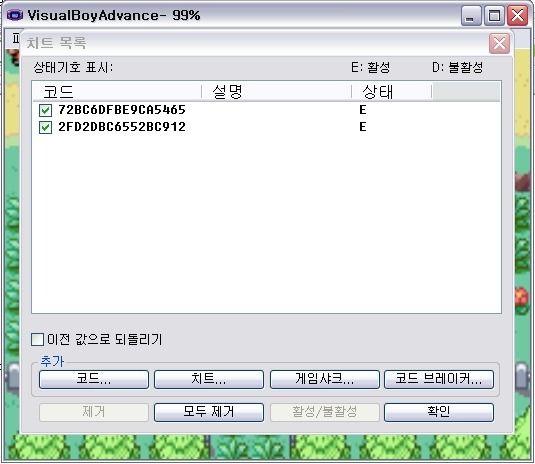Remove all cheats with 모두 제거

coord(209,412)
